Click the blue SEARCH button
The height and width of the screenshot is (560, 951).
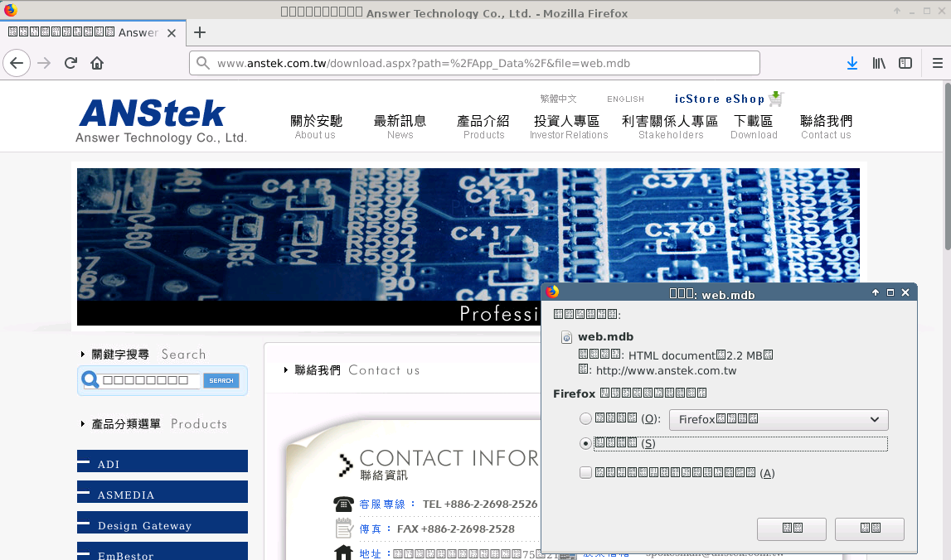click(x=221, y=380)
